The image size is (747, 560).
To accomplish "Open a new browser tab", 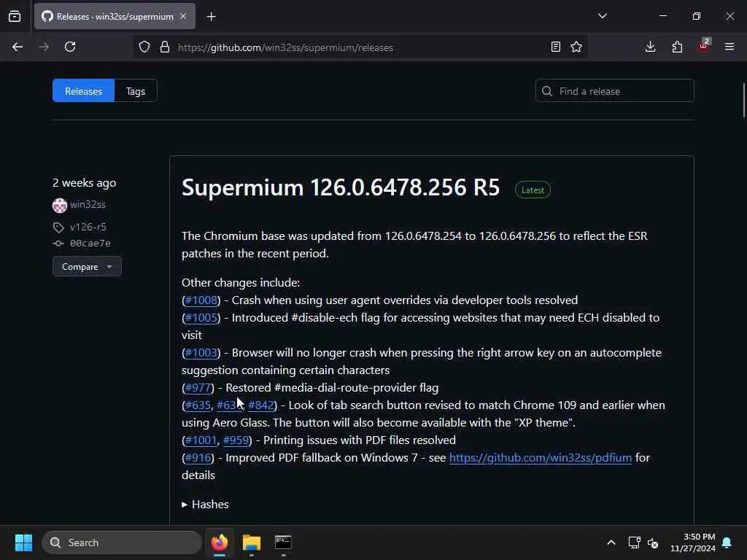I will (x=211, y=17).
